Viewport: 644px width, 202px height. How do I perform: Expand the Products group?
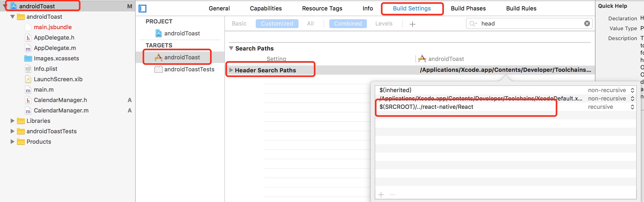click(x=12, y=142)
